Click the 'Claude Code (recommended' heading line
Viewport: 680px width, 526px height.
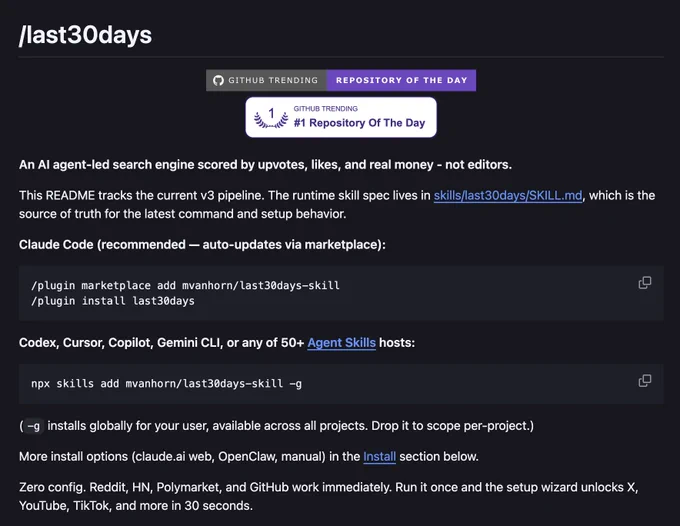202,245
